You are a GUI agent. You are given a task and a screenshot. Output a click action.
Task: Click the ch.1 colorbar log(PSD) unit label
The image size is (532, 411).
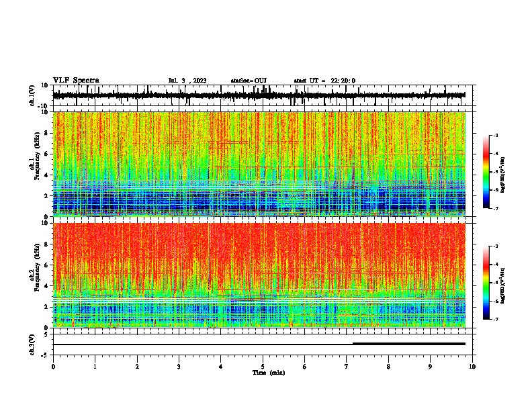pos(502,175)
